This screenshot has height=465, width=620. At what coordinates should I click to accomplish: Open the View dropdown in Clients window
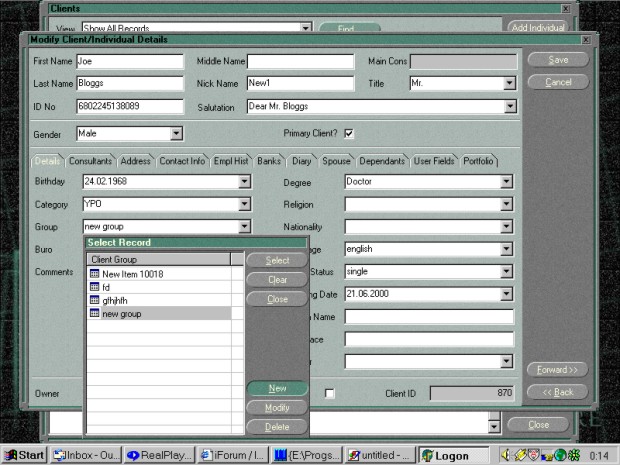click(306, 28)
